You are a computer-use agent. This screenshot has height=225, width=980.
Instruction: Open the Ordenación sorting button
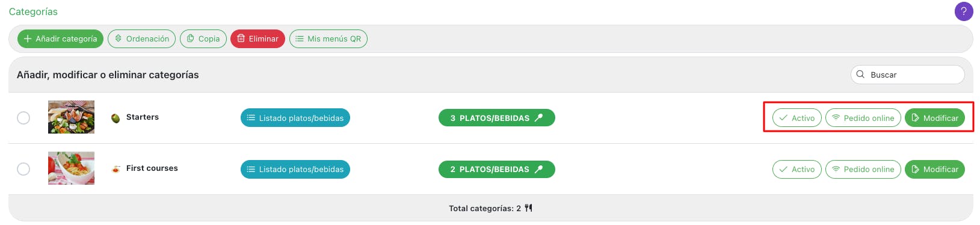coord(142,39)
